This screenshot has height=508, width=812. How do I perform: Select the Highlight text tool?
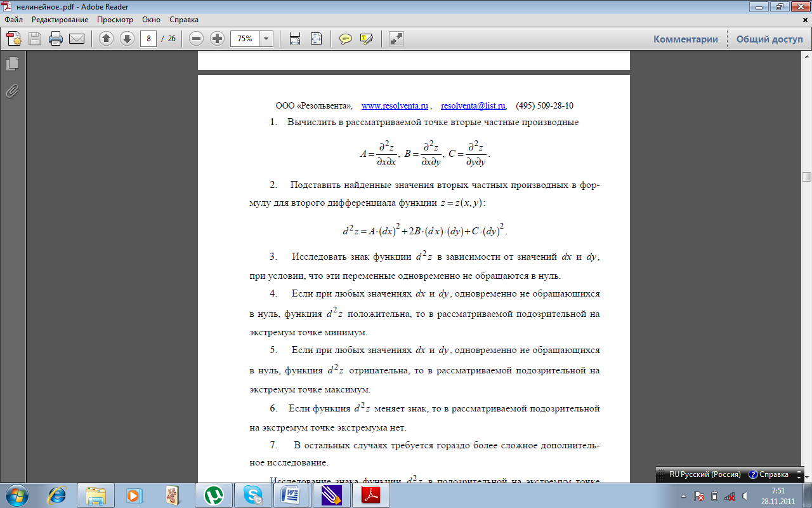pos(366,39)
